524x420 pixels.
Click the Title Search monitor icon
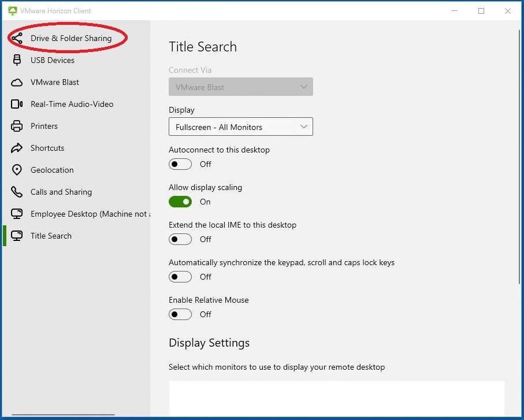click(x=17, y=236)
